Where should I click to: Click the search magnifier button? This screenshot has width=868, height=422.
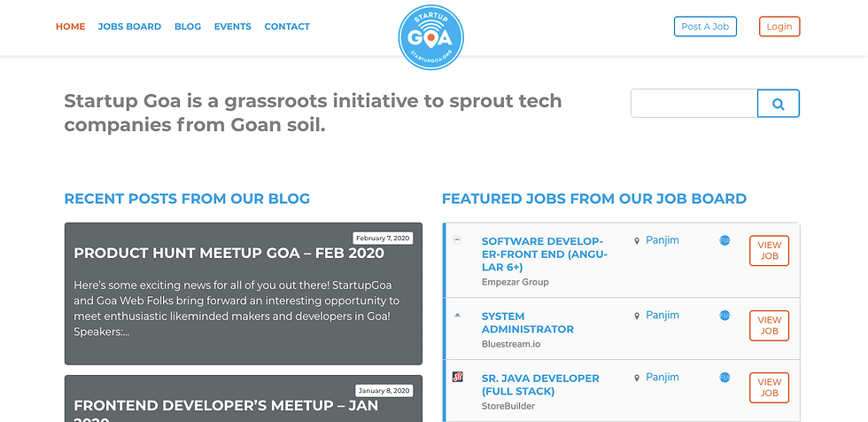(x=778, y=104)
